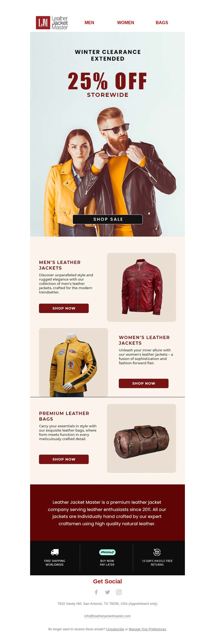Click the Unsubscribe link

(115, 629)
